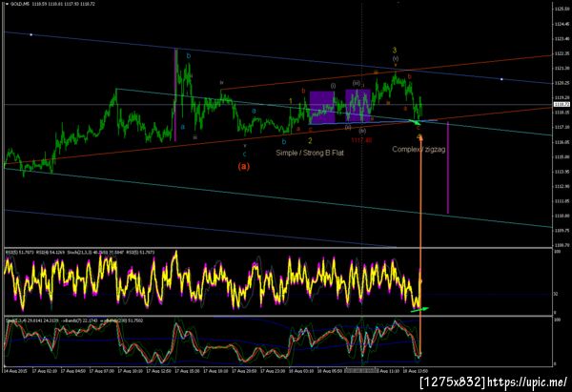Click the 1115.00 price scale label
572x392 pixels.
pos(562,156)
